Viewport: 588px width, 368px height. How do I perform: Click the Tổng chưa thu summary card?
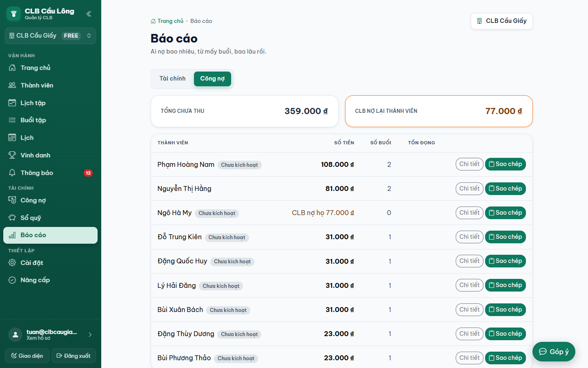tap(245, 111)
